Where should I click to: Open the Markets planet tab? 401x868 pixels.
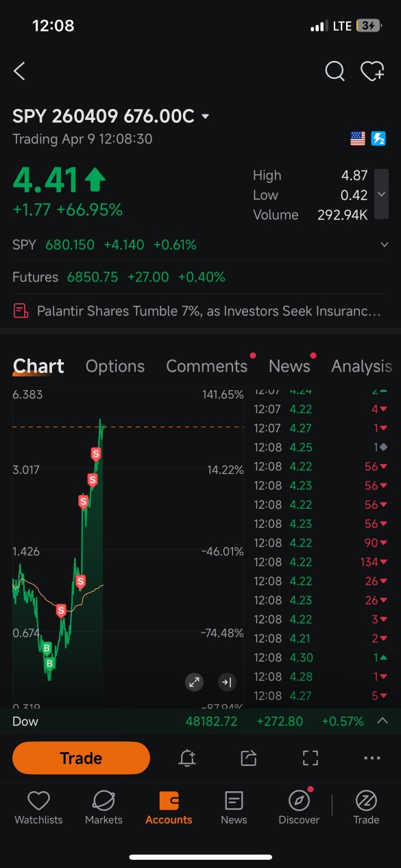coord(104,807)
